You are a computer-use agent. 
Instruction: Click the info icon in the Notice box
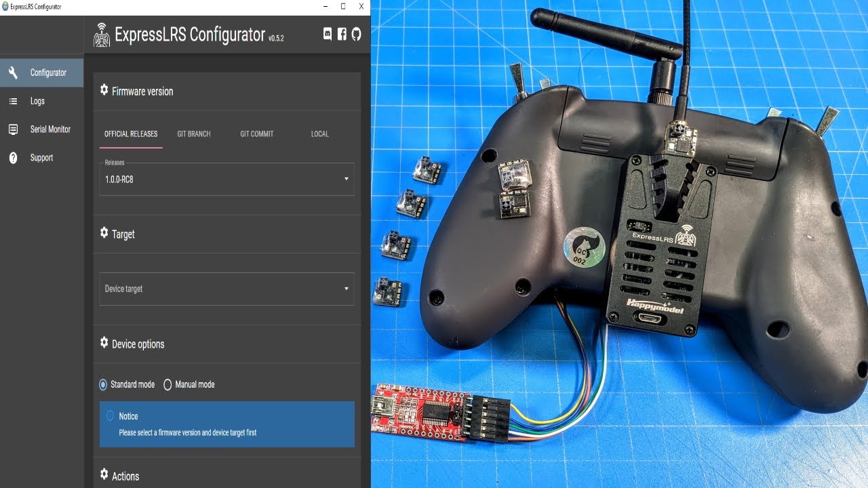click(x=110, y=415)
